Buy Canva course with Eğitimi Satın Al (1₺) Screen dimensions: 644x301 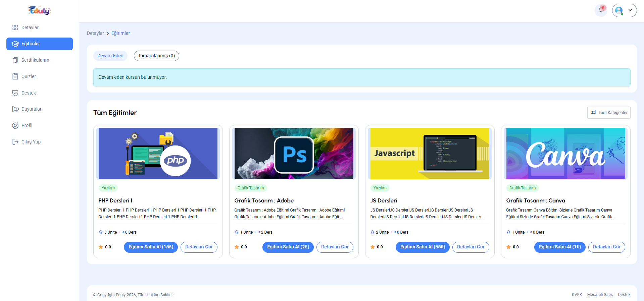[x=560, y=247]
